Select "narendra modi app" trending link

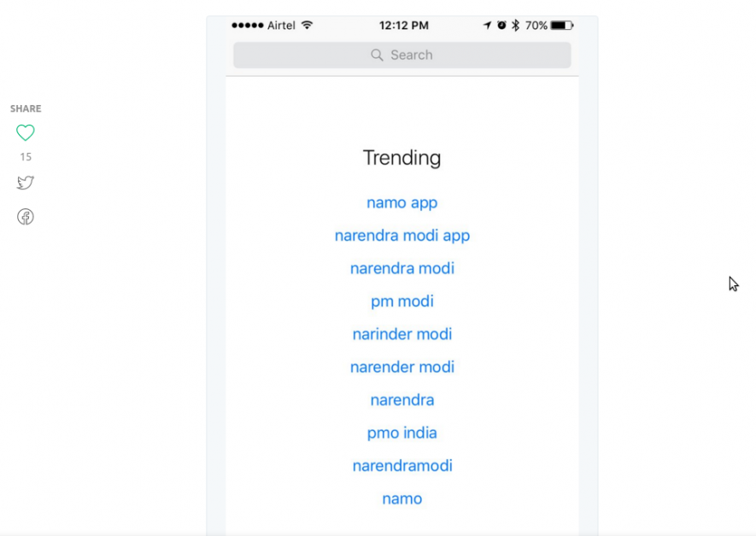[401, 236]
